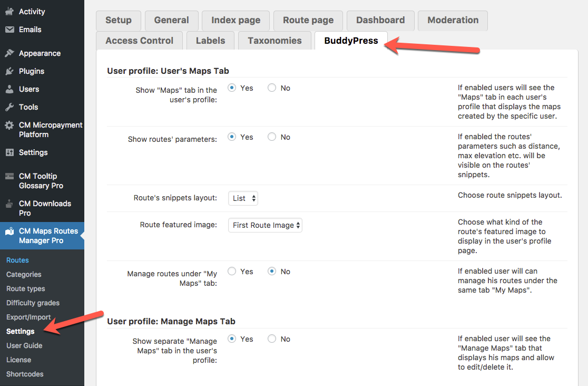The width and height of the screenshot is (588, 386).
Task: Open the Appearance menu
Action: point(40,53)
